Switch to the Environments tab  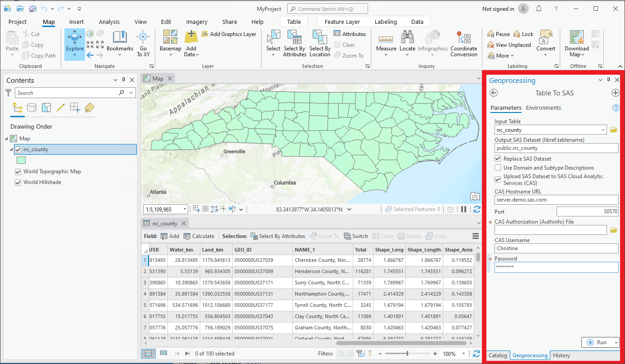(x=544, y=108)
